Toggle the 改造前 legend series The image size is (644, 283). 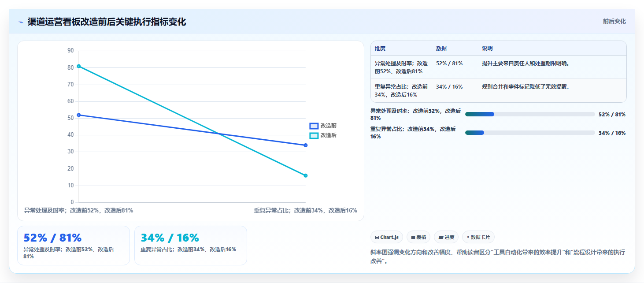click(x=323, y=126)
